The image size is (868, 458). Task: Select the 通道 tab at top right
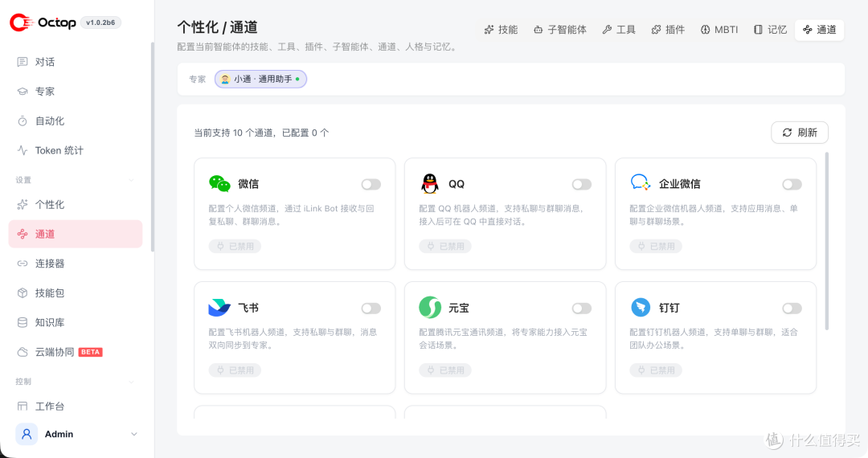(819, 30)
